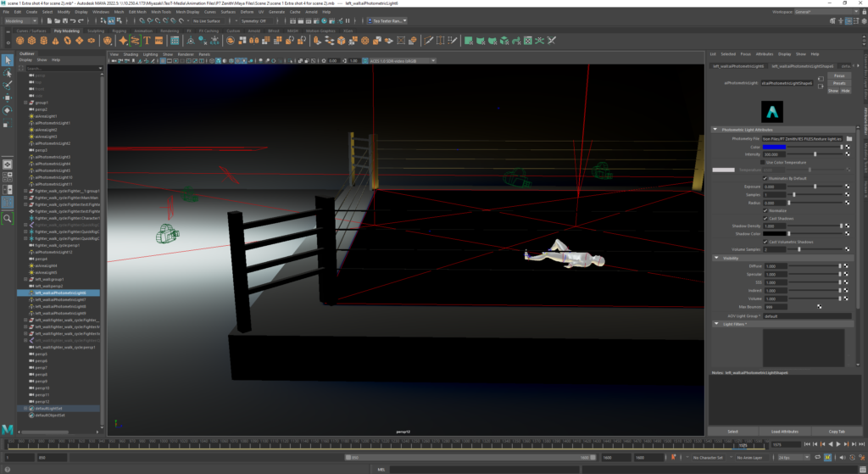Click the Arnold logo icon in Attribute Editor
The height and width of the screenshot is (474, 868).
771,111
